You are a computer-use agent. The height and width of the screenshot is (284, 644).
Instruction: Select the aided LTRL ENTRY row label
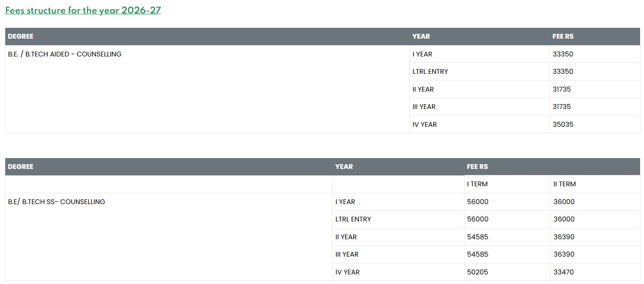tap(430, 72)
